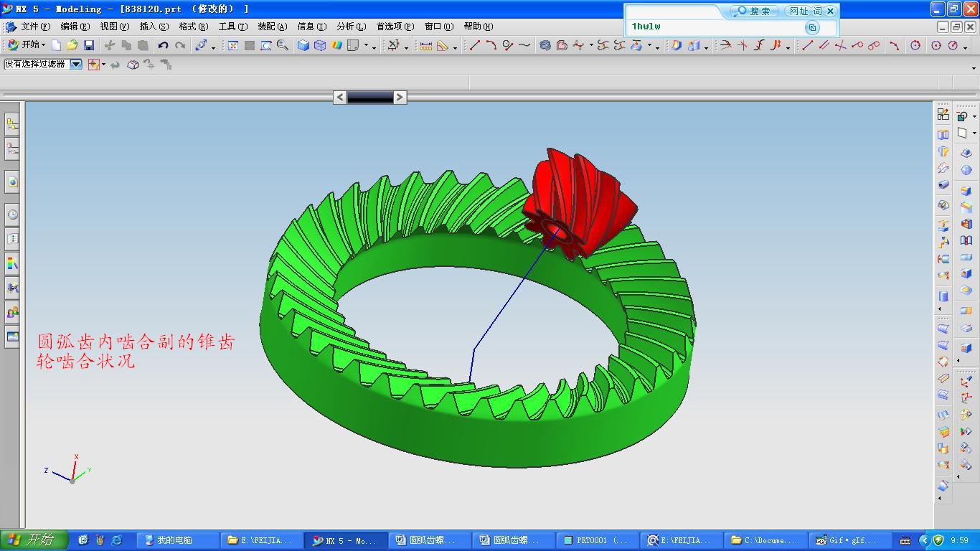980x551 pixels.
Task: Create a new file with the blank page icon
Action: (56, 45)
